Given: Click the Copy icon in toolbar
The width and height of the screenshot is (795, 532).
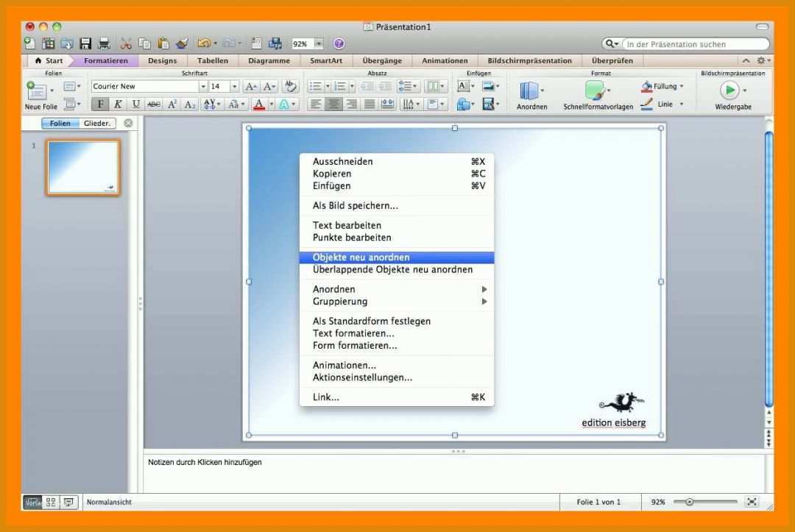Looking at the screenshot, I should 144,43.
